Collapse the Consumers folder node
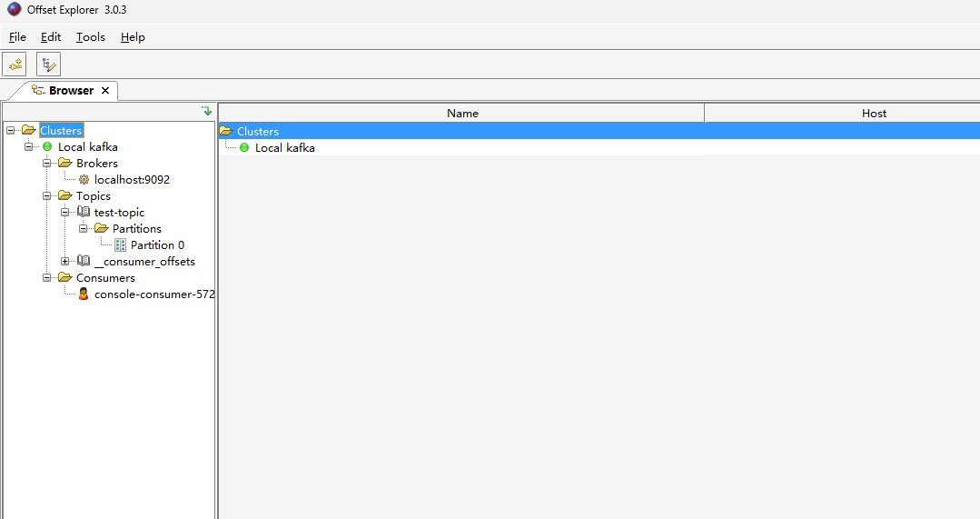 click(47, 278)
